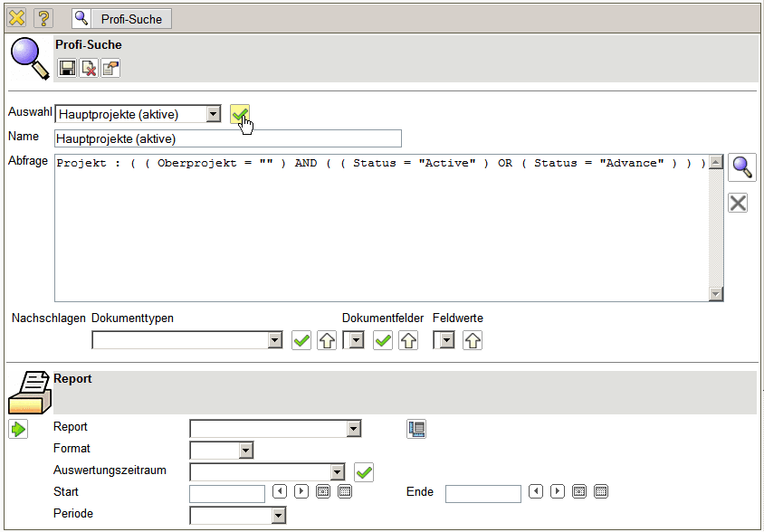Open the search properties icon
The width and height of the screenshot is (764, 532).
110,68
